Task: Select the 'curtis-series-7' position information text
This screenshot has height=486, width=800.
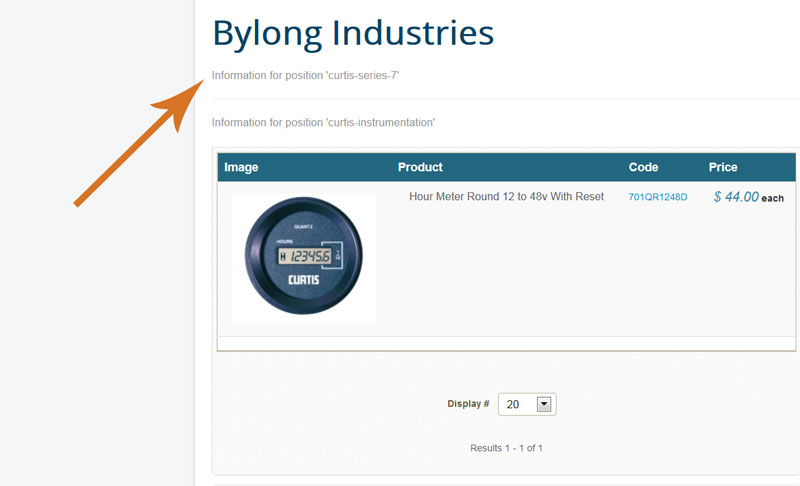Action: coord(305,75)
